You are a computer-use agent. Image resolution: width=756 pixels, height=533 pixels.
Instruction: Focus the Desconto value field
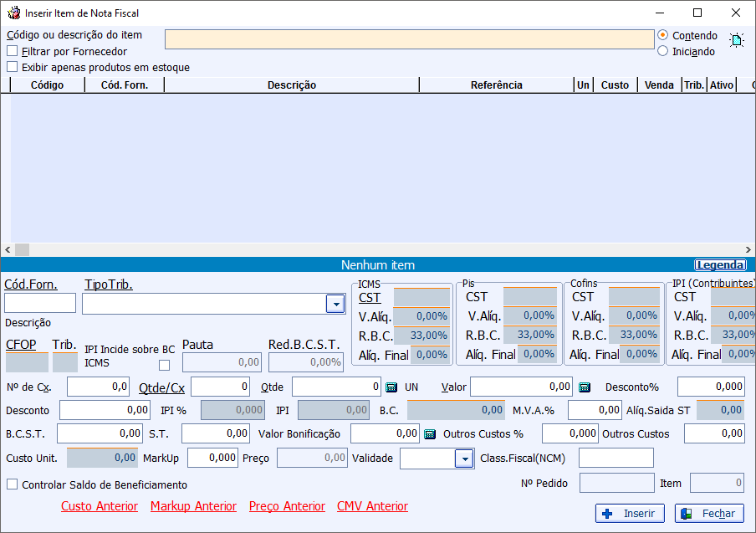105,411
